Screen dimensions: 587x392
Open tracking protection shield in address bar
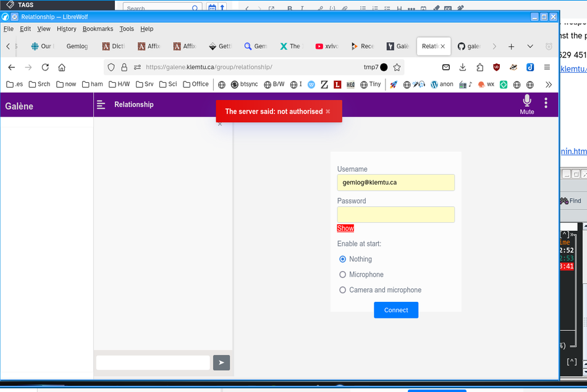[x=111, y=67]
